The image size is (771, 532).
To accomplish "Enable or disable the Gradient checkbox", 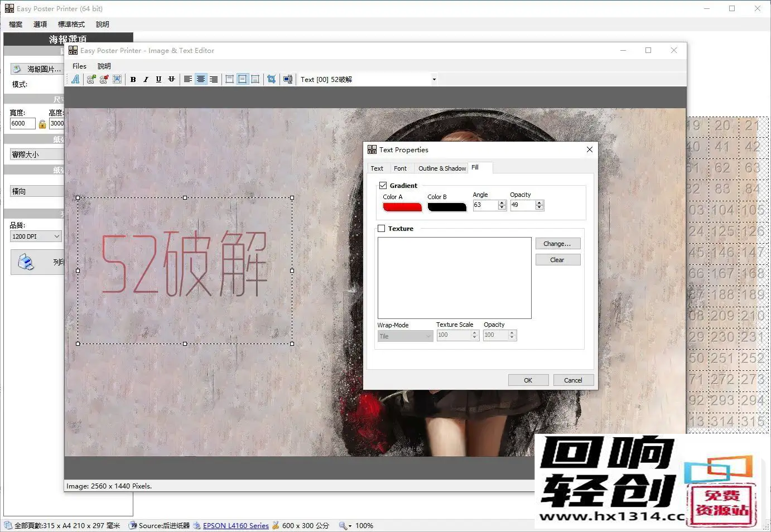I will pos(383,186).
